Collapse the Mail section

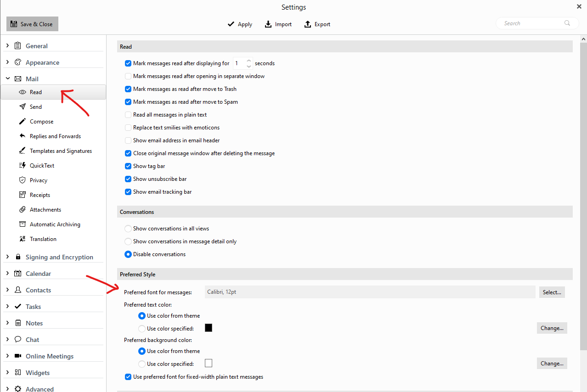coord(7,78)
